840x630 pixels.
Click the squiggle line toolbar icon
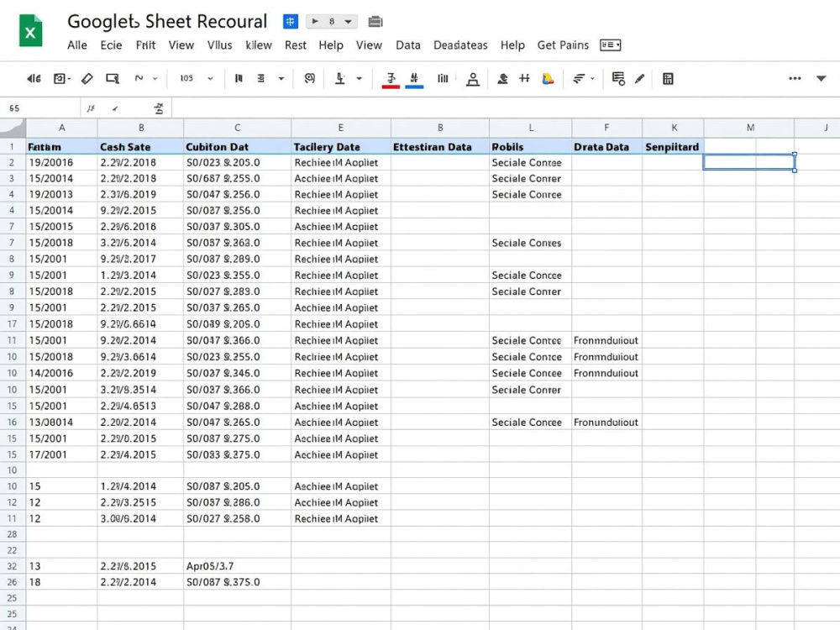click(x=139, y=78)
